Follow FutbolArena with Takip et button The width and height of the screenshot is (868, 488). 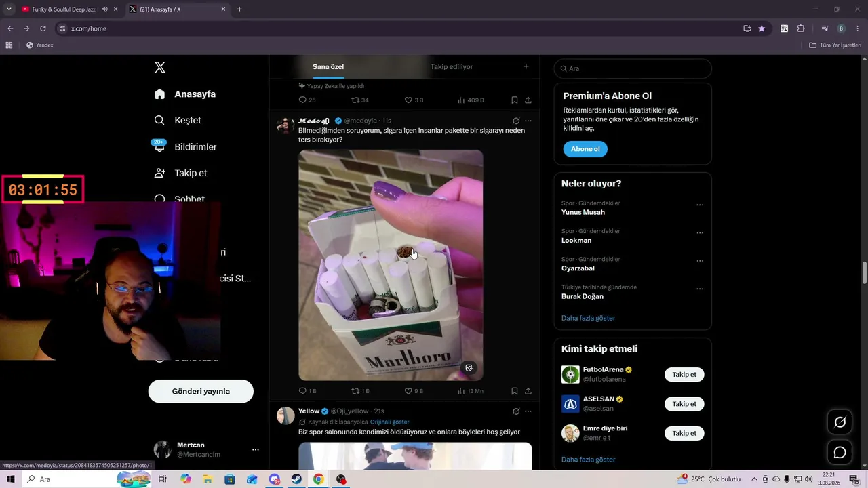[x=684, y=375]
